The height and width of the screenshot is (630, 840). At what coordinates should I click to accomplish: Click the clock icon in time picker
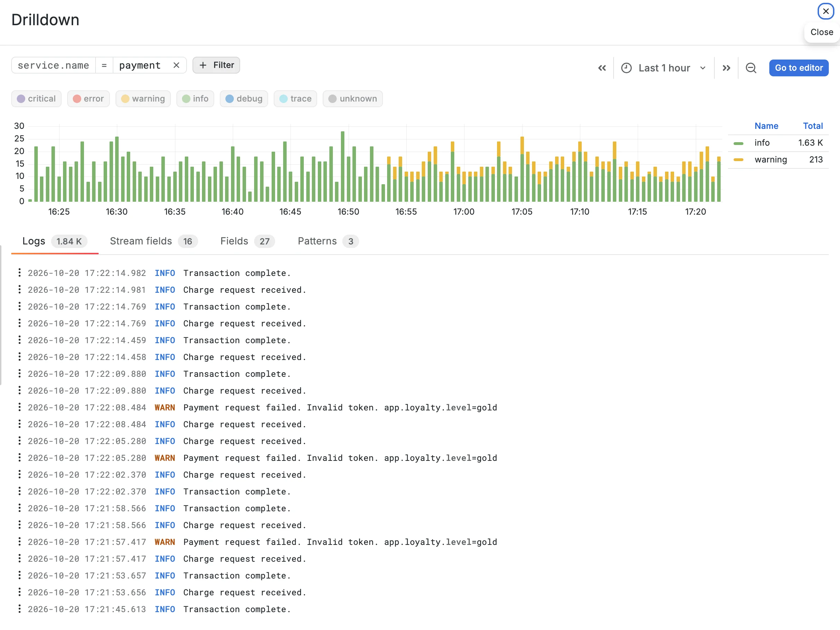[626, 68]
